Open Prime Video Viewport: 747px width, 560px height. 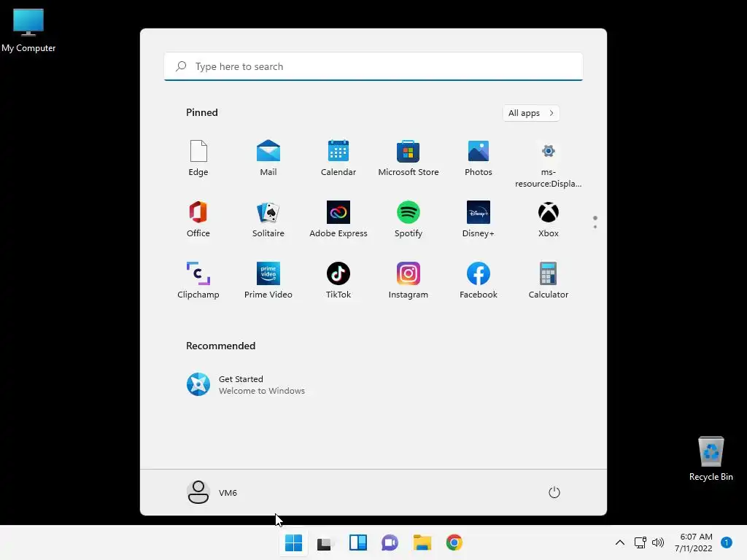click(268, 281)
